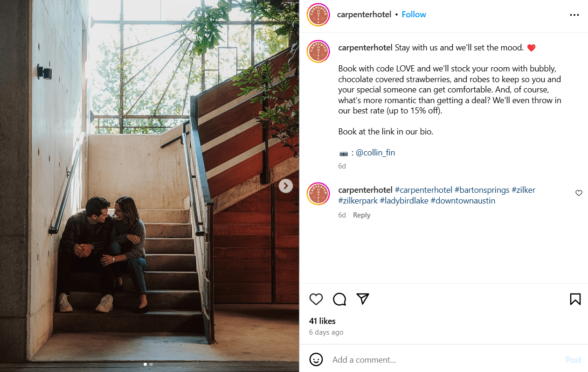Open comments with the speech bubble icon
This screenshot has width=588, height=372.
(x=339, y=299)
